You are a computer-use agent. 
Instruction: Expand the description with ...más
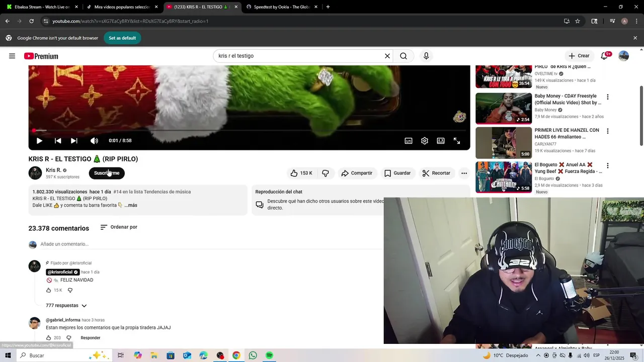click(x=131, y=205)
